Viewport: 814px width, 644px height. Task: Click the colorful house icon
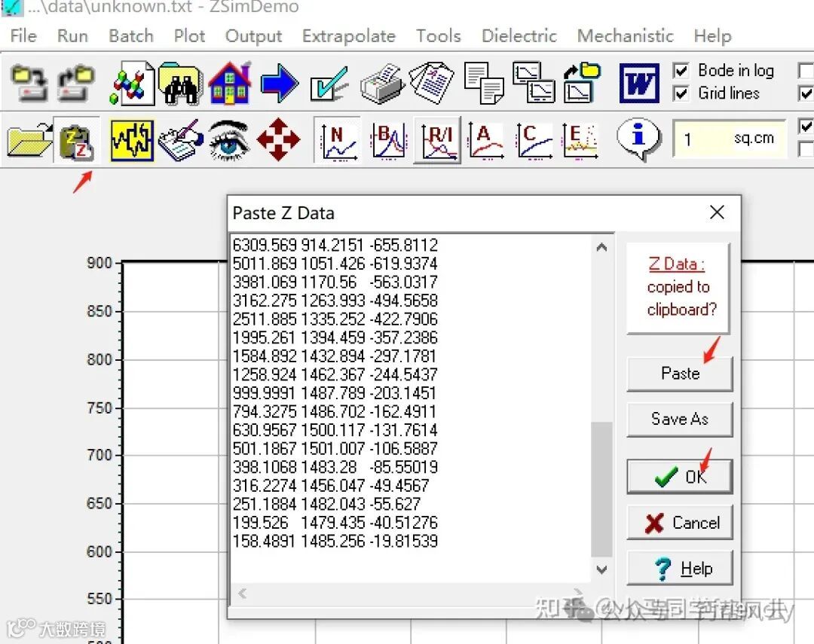point(229,84)
